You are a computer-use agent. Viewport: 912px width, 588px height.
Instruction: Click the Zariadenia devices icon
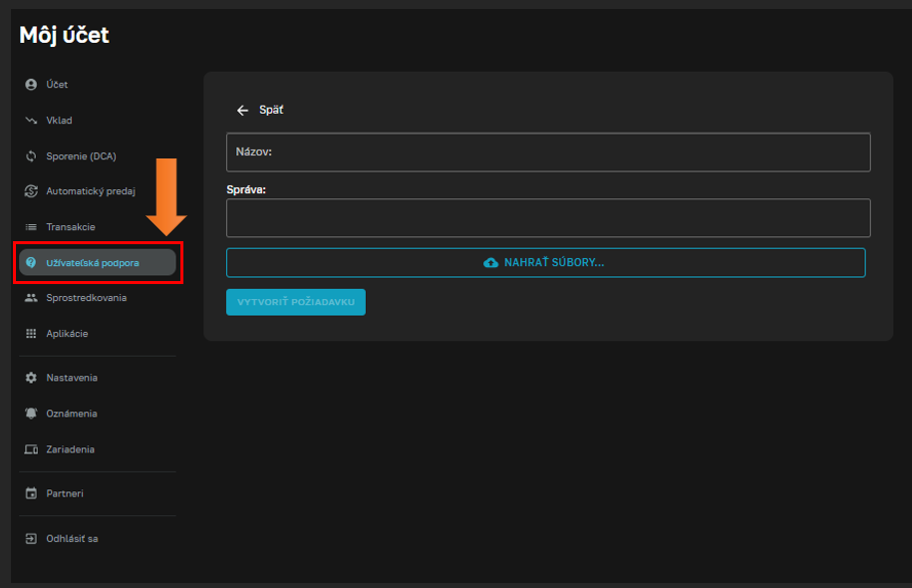(31, 449)
